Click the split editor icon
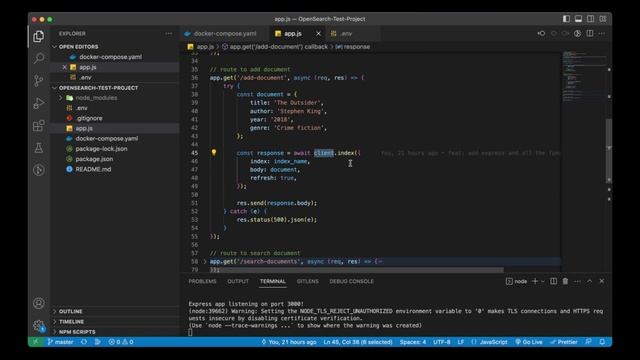This screenshot has height=360, width=640. point(590,33)
